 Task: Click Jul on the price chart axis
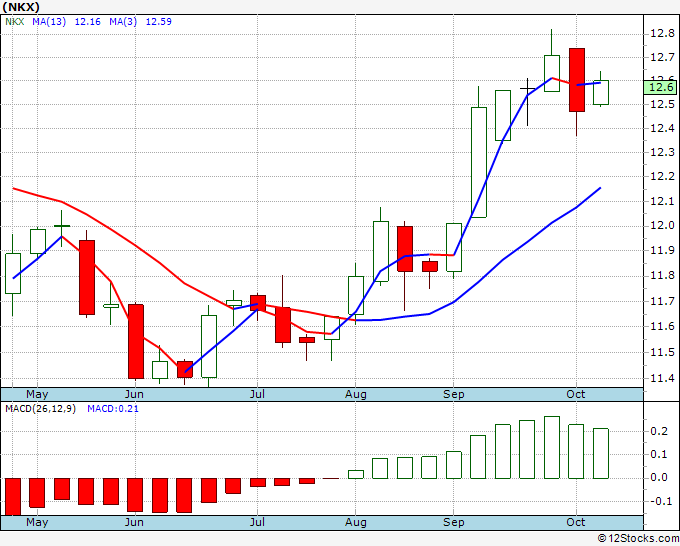257,395
